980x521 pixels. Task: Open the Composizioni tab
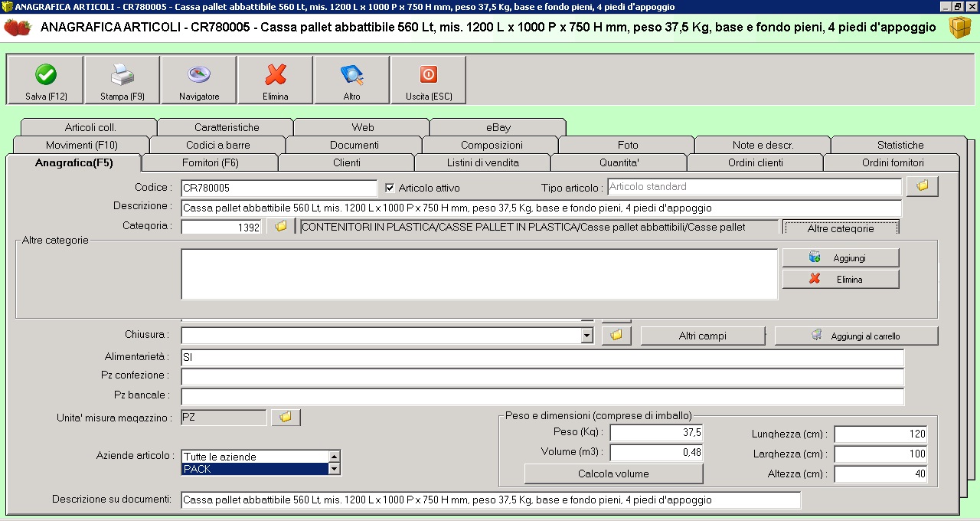(491, 145)
